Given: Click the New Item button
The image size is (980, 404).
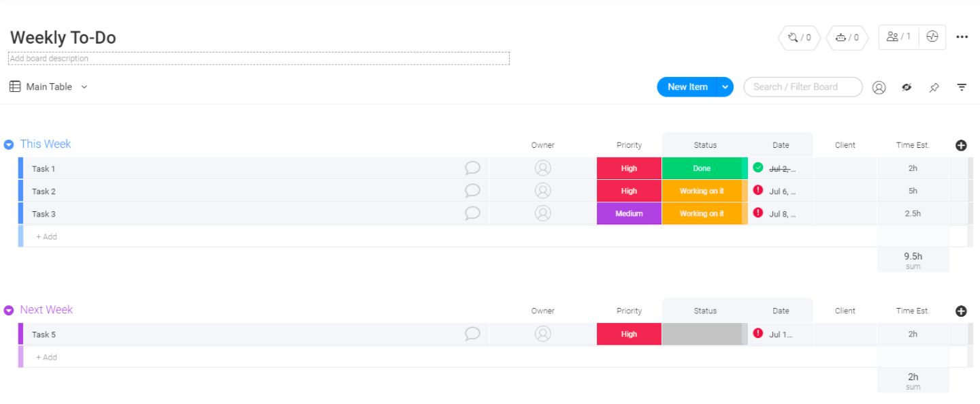Looking at the screenshot, I should click(x=687, y=87).
